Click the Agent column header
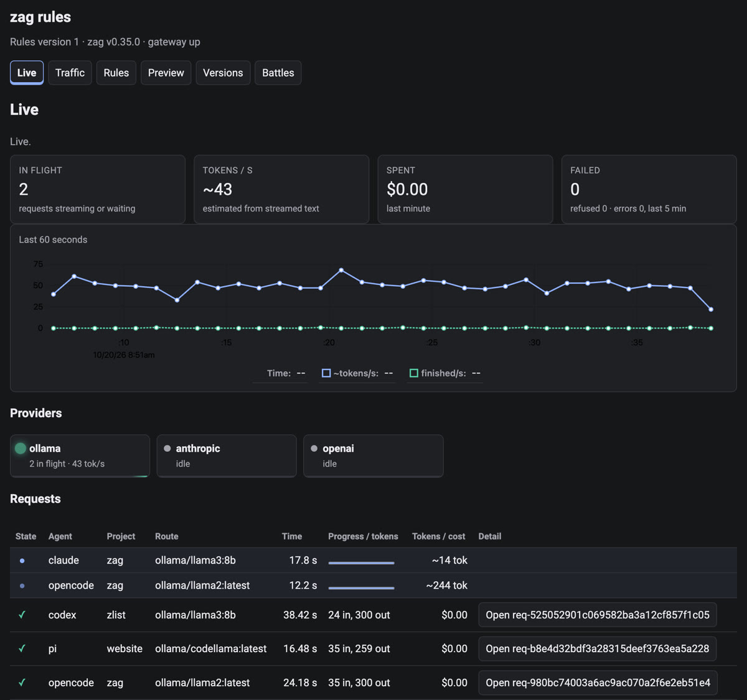747x700 pixels. 60,536
